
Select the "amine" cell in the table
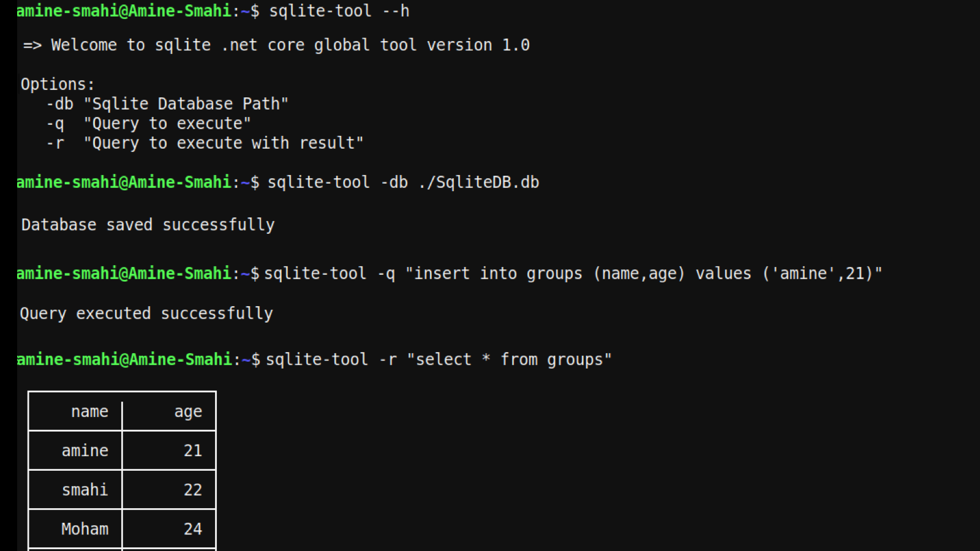pyautogui.click(x=85, y=451)
